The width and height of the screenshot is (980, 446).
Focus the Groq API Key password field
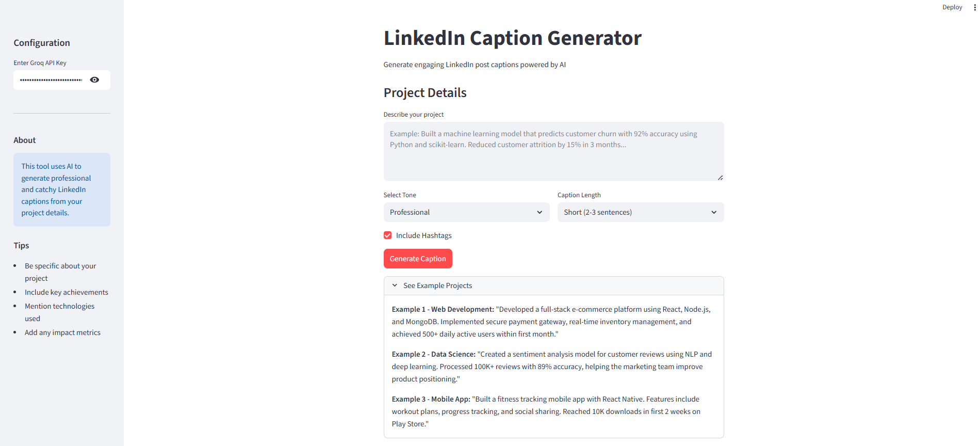[51, 80]
